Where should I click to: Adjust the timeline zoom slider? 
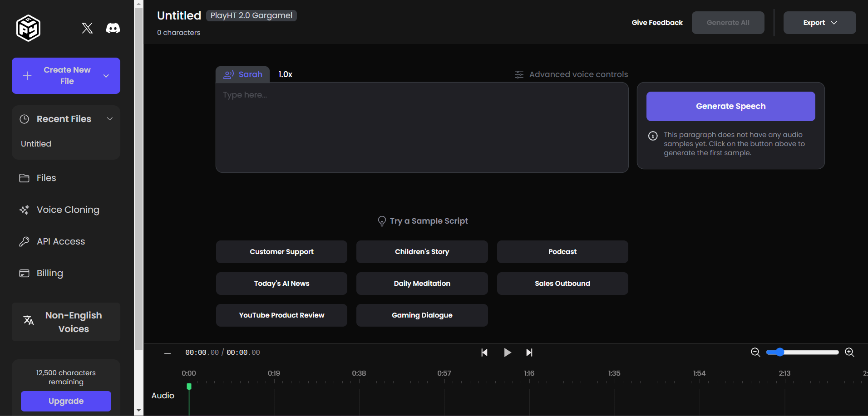point(780,352)
